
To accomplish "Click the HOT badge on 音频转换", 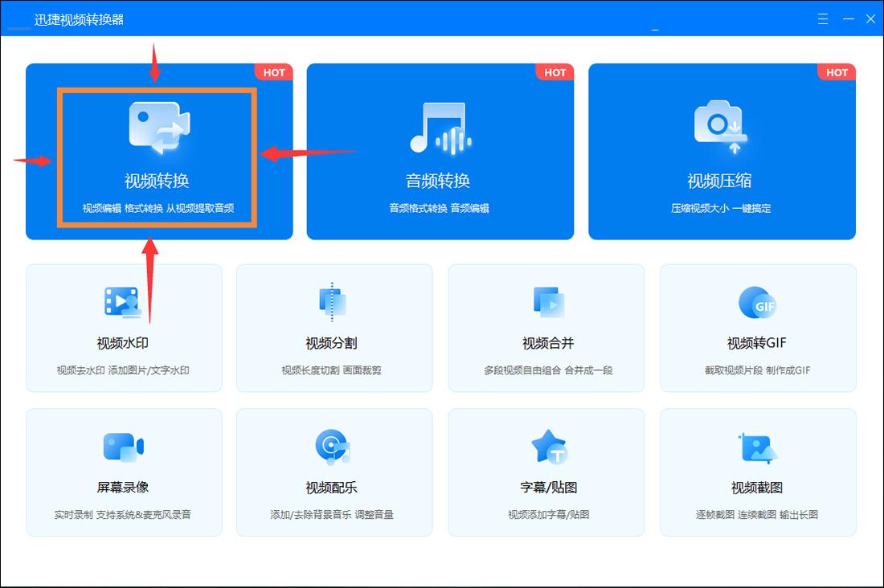I will coord(555,72).
